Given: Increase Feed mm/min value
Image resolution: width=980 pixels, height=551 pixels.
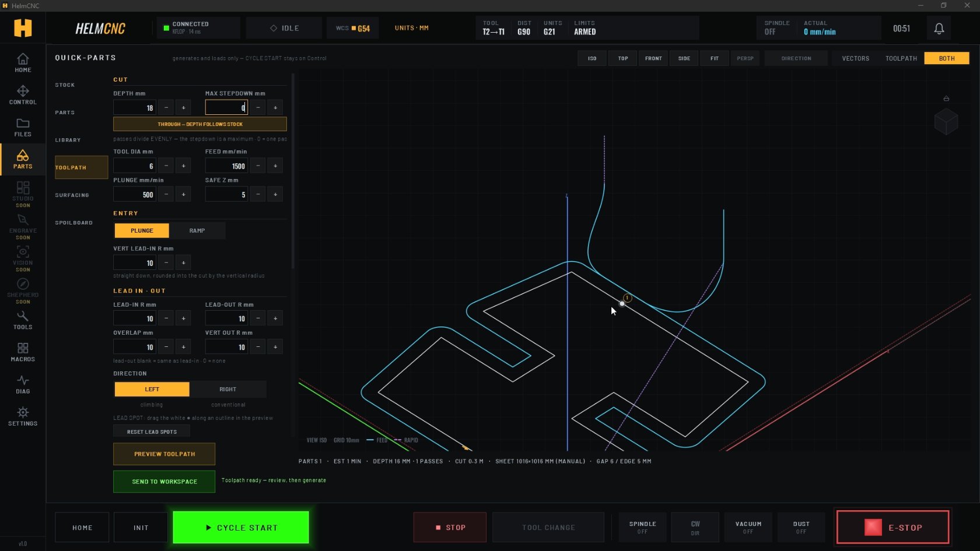Looking at the screenshot, I should click(275, 166).
